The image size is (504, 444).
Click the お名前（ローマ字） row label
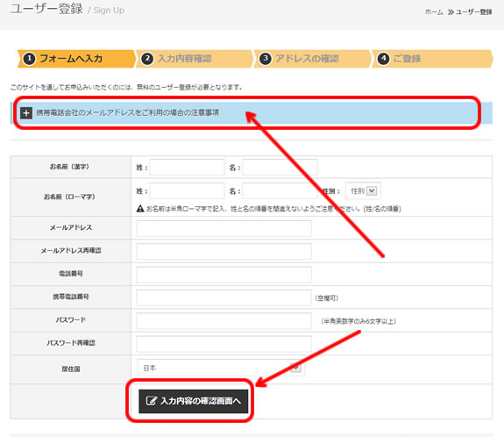pos(70,197)
